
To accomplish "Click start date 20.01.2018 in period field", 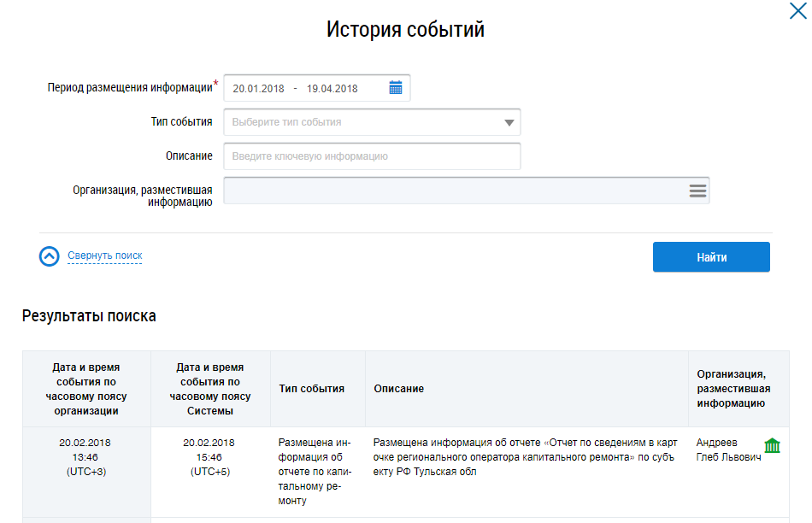I will pos(257,88).
